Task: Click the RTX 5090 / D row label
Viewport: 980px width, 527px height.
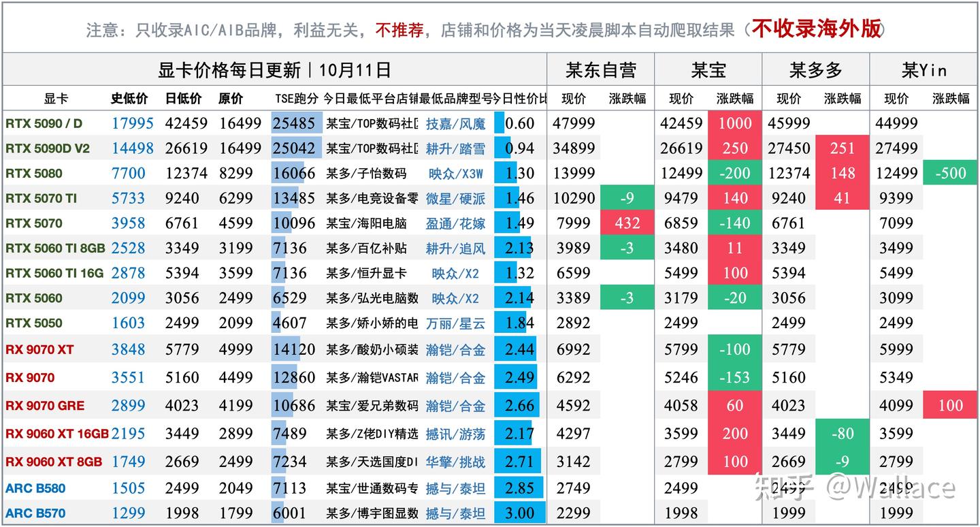Action: (44, 124)
